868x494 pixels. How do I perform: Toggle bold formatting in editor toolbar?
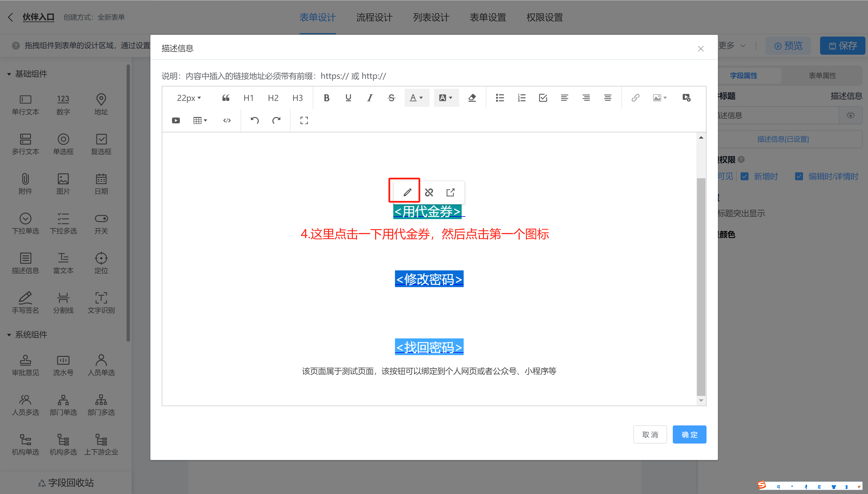point(326,98)
